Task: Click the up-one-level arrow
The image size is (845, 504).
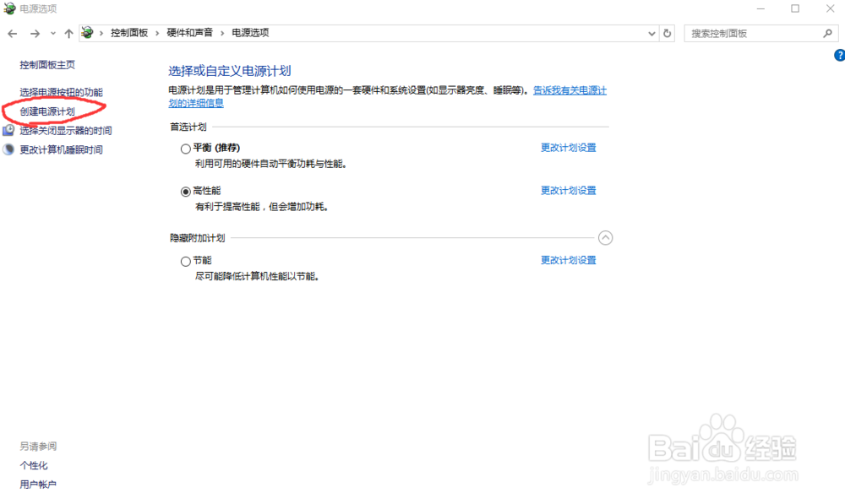Action: coord(68,33)
